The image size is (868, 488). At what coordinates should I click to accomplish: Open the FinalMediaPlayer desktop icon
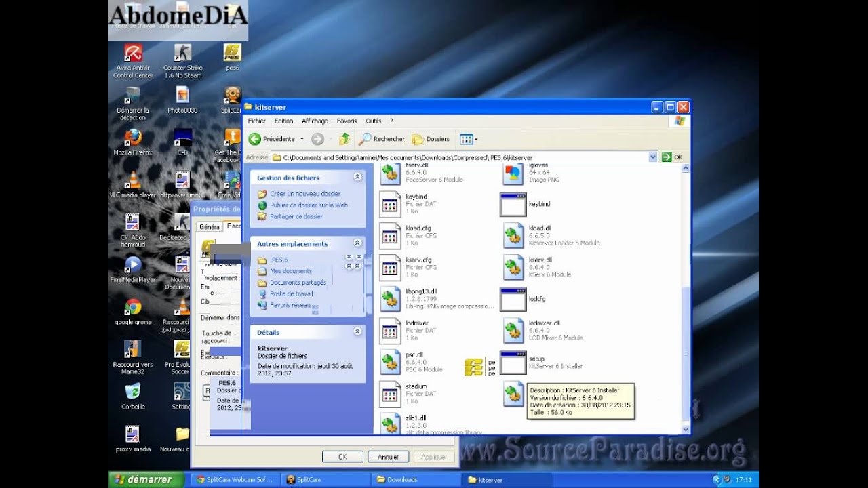point(133,268)
